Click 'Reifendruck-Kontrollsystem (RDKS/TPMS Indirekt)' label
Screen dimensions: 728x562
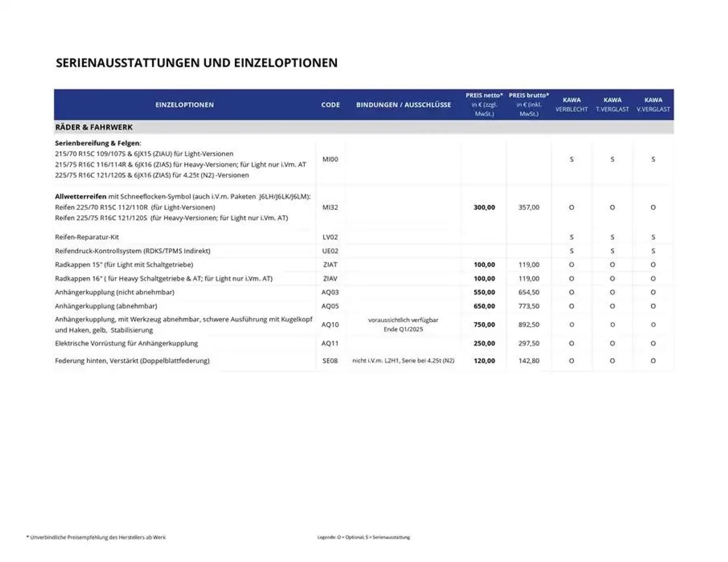(x=132, y=251)
